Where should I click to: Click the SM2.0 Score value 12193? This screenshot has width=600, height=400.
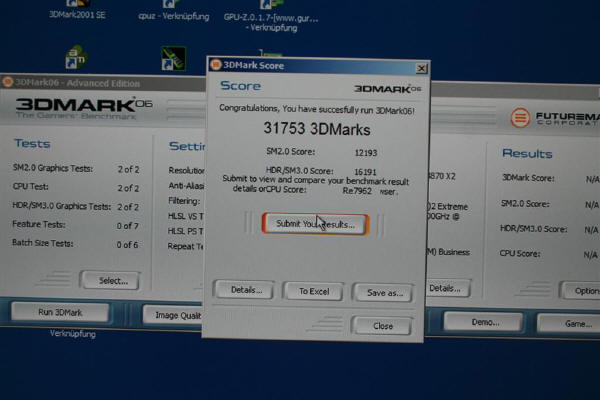366,153
